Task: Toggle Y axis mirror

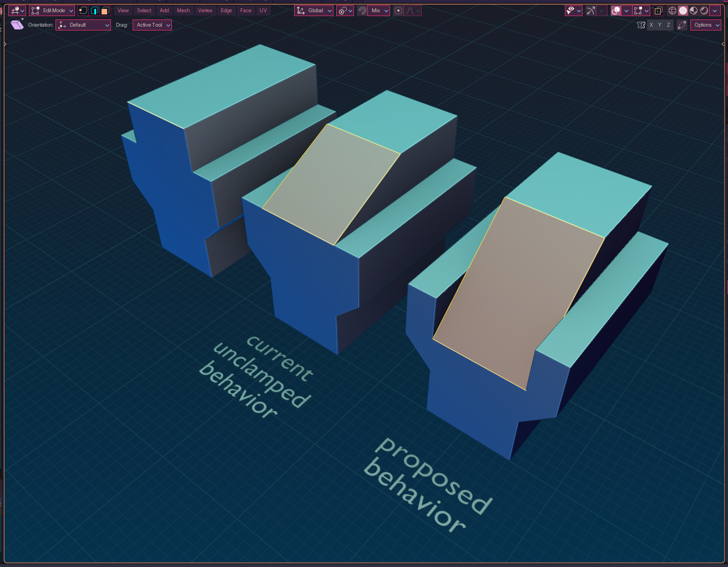Action: [660, 25]
